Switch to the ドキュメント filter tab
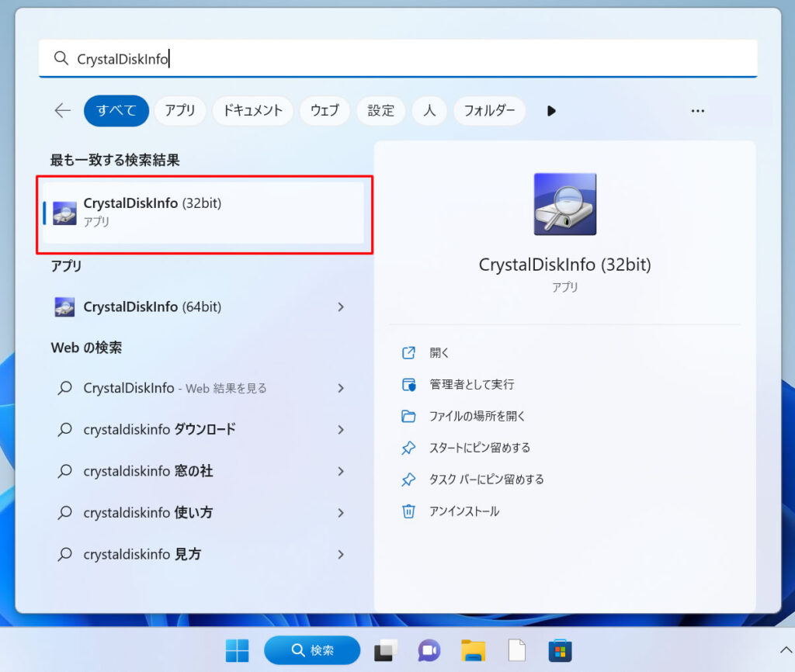 (x=253, y=110)
